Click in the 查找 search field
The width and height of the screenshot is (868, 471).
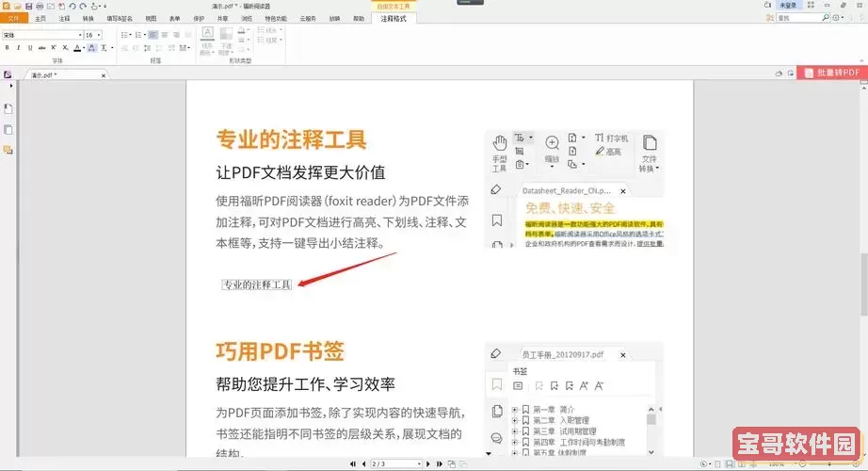797,18
